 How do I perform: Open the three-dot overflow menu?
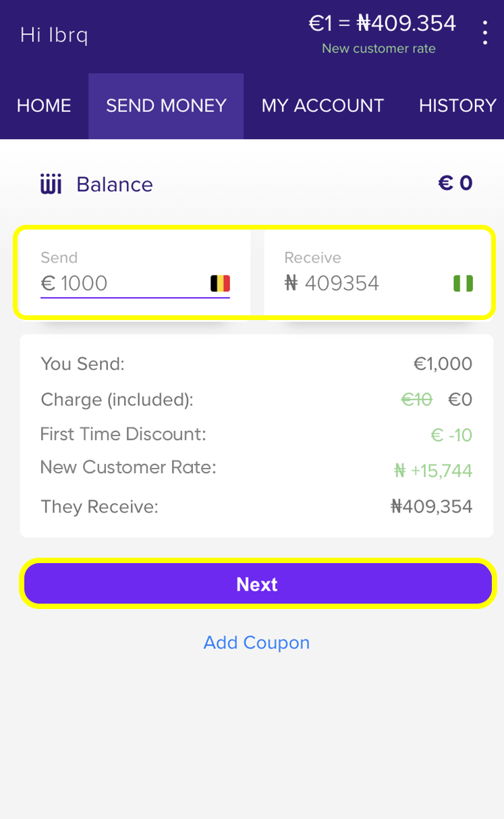coord(484,32)
